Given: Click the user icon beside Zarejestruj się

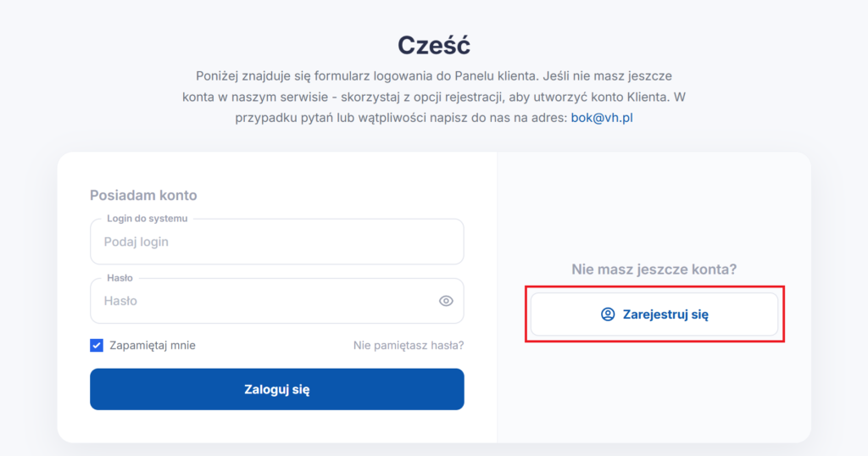Looking at the screenshot, I should pos(608,314).
